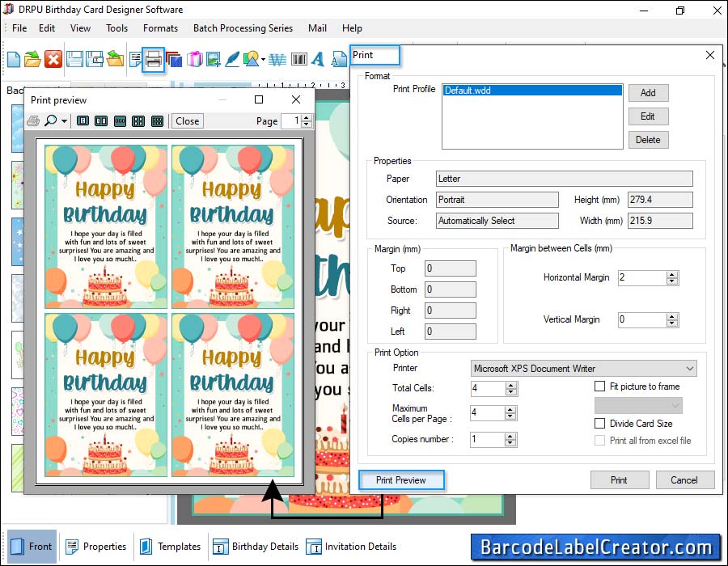This screenshot has height=566, width=728.
Task: Open the File menu
Action: (19, 27)
